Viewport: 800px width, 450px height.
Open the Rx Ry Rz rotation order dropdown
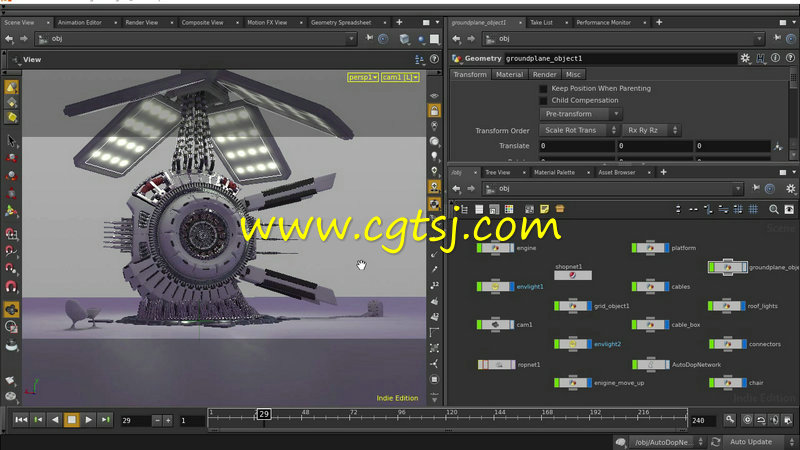coord(651,130)
